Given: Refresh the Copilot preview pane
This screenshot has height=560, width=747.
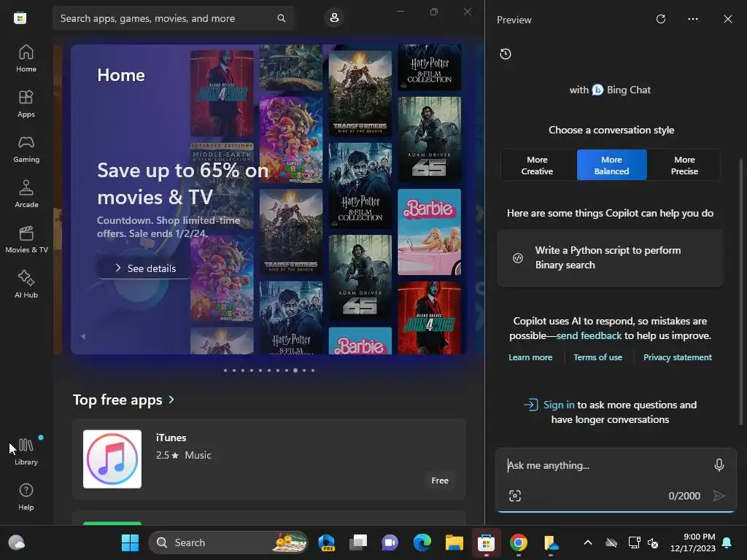Looking at the screenshot, I should click(x=661, y=19).
